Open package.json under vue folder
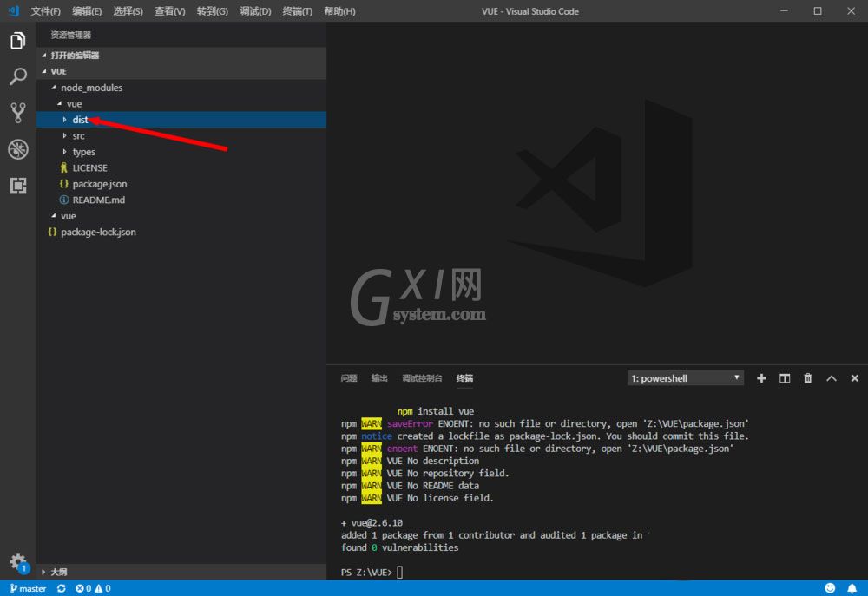This screenshot has height=596, width=868. (181, 184)
